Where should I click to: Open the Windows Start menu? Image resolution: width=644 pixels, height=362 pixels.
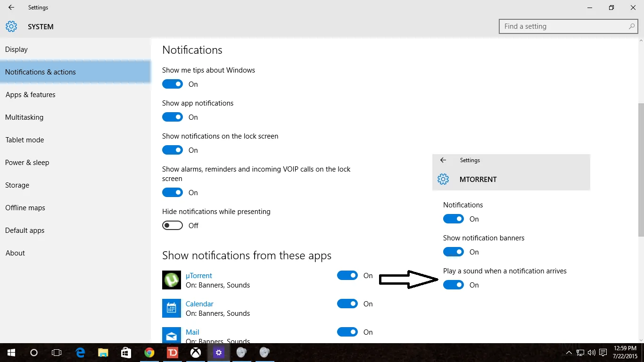pyautogui.click(x=11, y=353)
